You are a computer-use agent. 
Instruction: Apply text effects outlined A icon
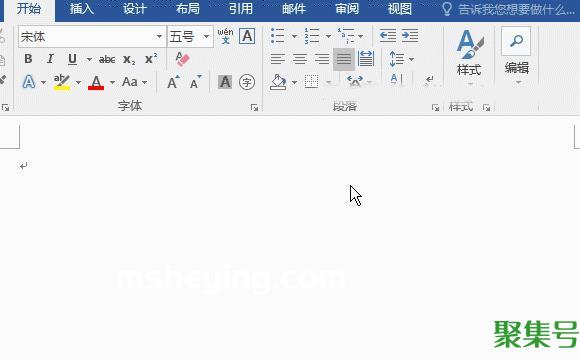click(29, 82)
